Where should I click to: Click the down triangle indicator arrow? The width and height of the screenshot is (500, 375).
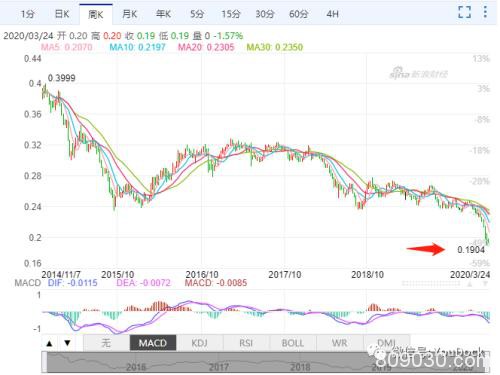tap(67, 343)
